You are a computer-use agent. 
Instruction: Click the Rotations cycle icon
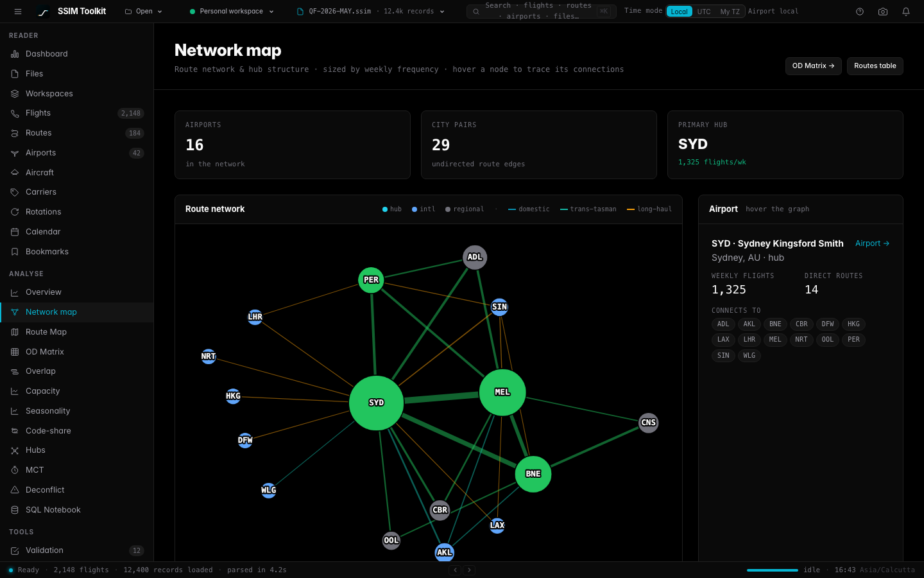(x=15, y=212)
